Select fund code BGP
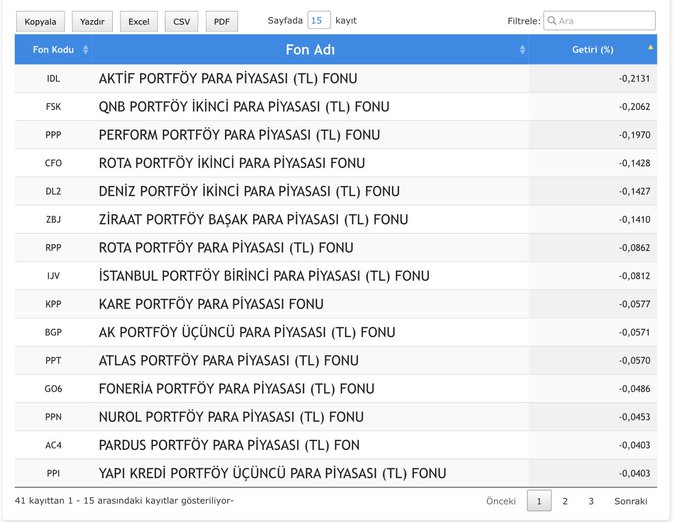Image resolution: width=680 pixels, height=522 pixels. point(53,332)
